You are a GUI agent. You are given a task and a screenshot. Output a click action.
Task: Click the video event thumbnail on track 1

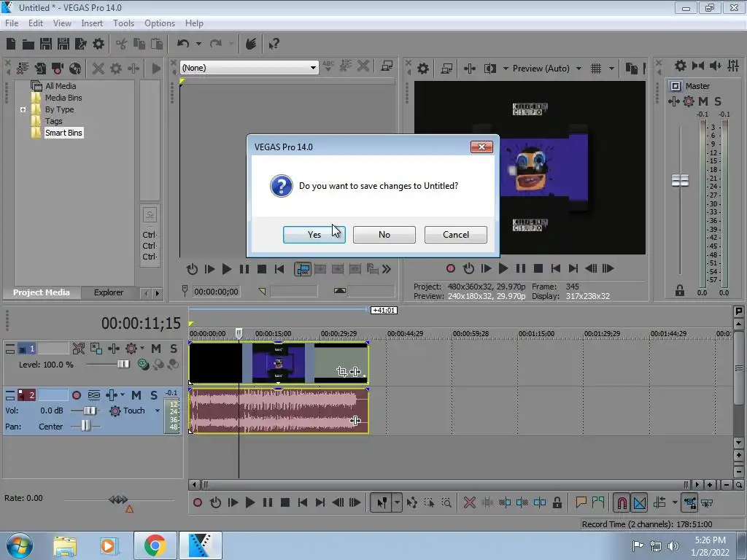tap(279, 363)
